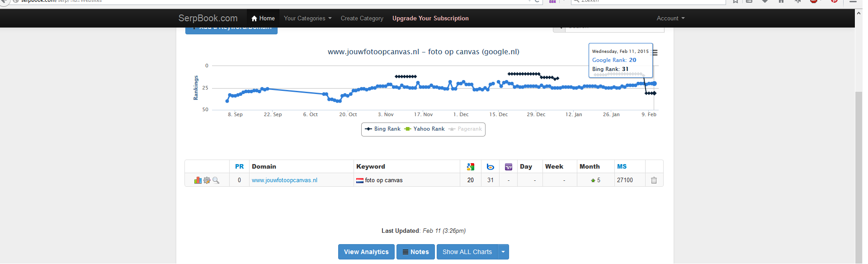Toggle Yahoo Rank series in chart legend

[x=425, y=129]
